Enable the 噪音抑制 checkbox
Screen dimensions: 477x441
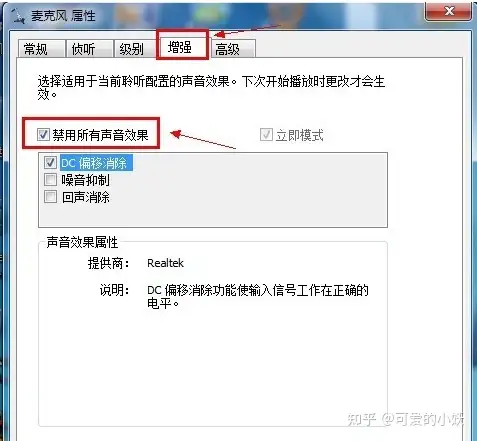point(50,179)
